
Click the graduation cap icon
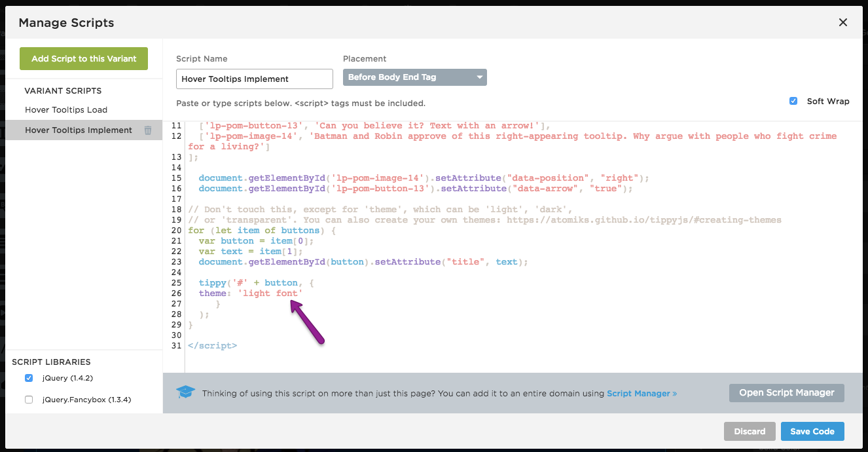186,392
